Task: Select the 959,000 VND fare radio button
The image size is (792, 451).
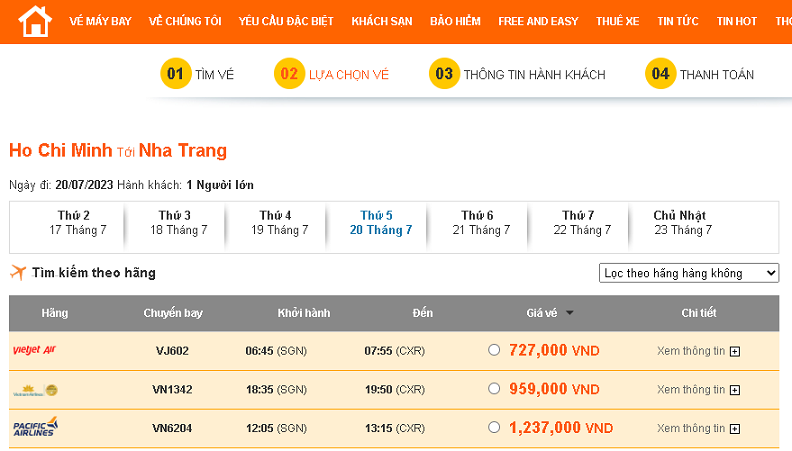Action: pyautogui.click(x=494, y=388)
